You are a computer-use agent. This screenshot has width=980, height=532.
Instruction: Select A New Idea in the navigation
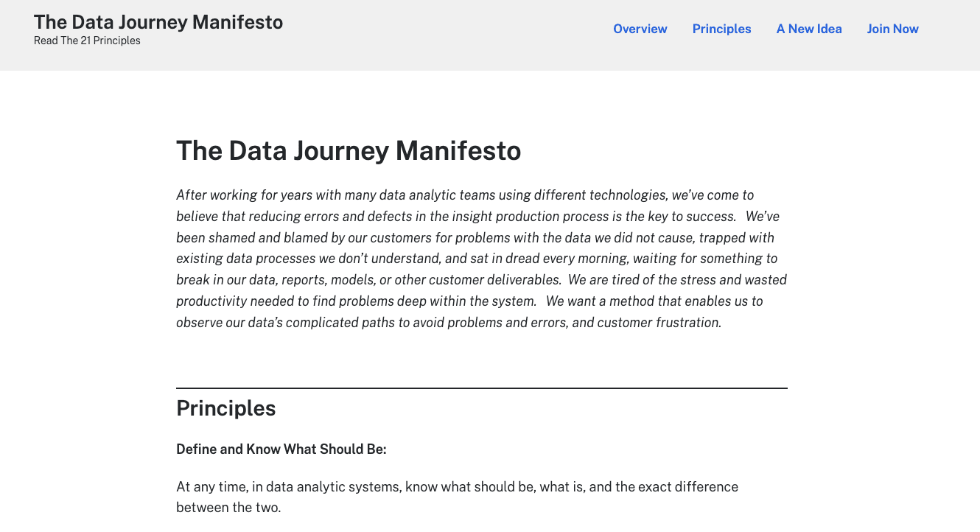(809, 29)
